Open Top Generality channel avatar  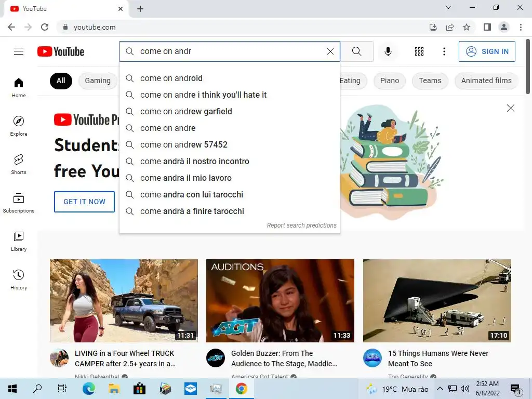coord(372,358)
